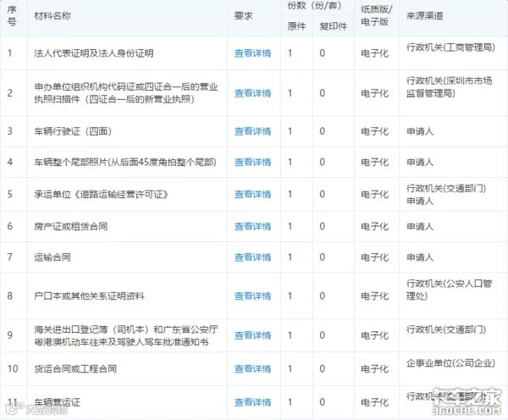Click 海关进出口登记簿（司机本） material name text

pos(125,335)
